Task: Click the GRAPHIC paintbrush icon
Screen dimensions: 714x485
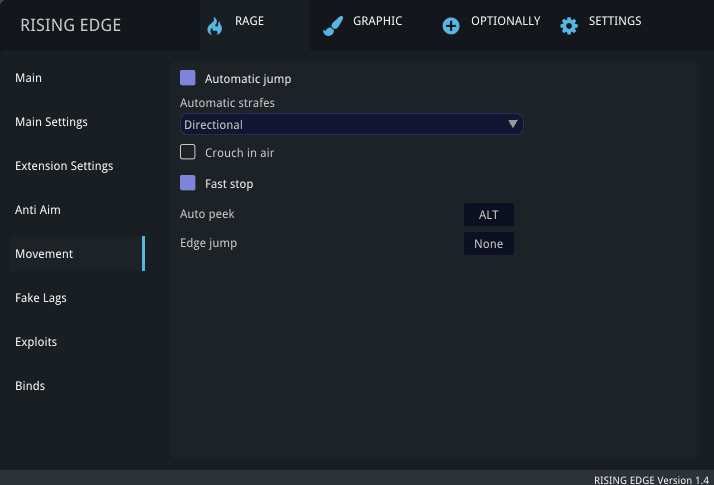Action: [x=333, y=26]
